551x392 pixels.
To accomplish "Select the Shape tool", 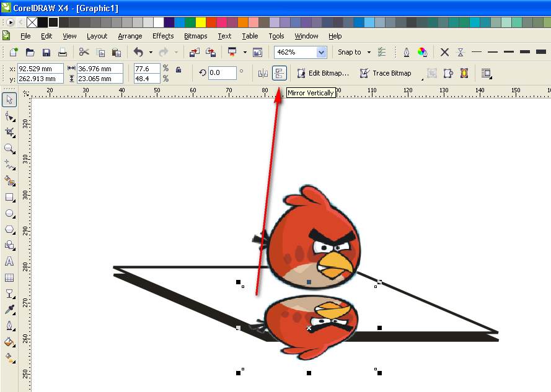I will [x=9, y=116].
